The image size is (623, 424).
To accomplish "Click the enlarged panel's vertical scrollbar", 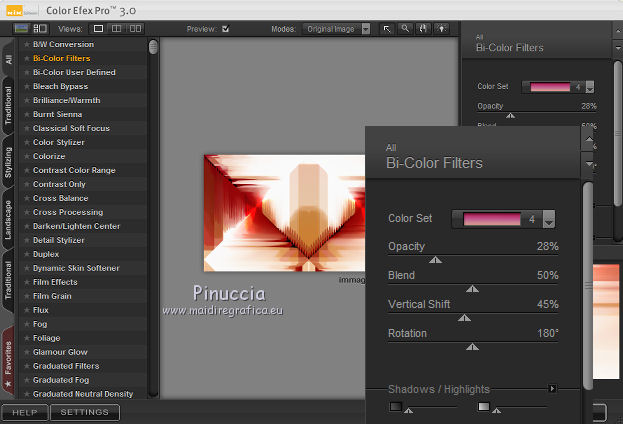I will 588,285.
